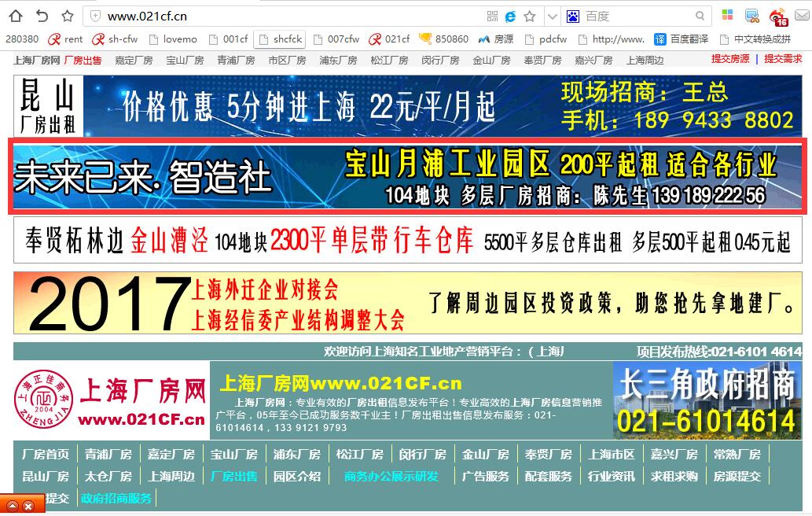Open the sh-cfw bookmark
Viewport: 812px width, 516px height.
(115, 39)
